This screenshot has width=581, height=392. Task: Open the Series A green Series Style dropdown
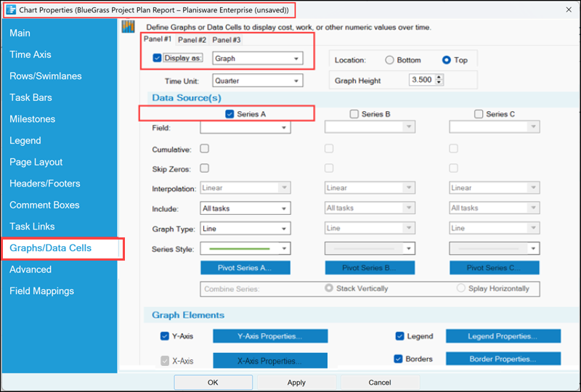click(245, 248)
